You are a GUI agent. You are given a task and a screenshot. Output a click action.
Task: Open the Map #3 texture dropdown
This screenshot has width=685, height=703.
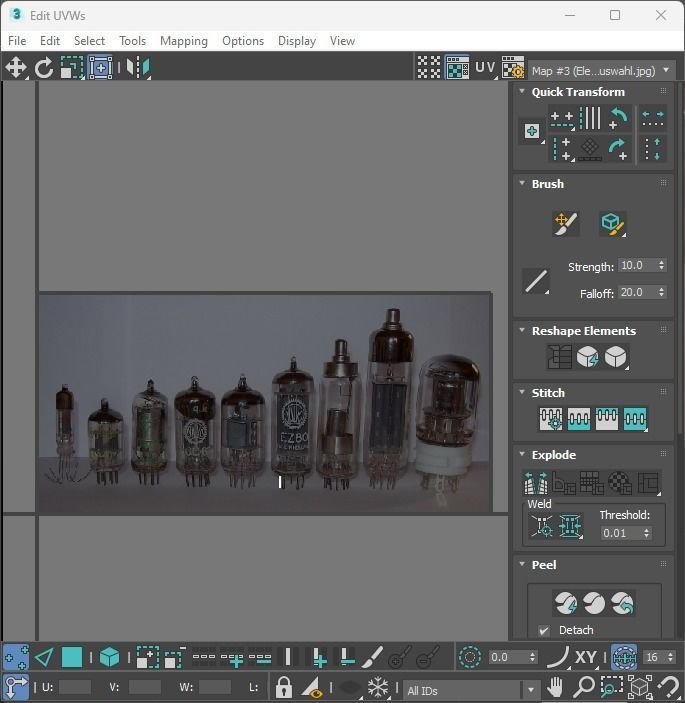(602, 70)
